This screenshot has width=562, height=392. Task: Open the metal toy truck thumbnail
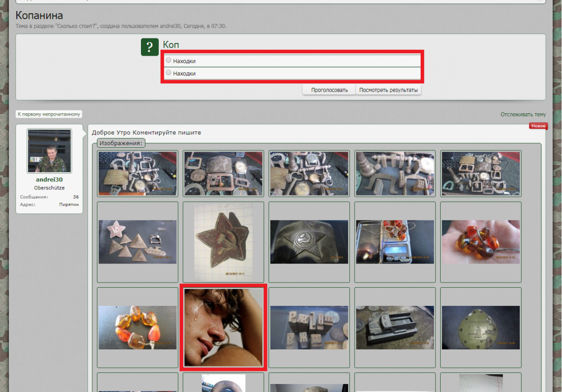click(x=395, y=327)
